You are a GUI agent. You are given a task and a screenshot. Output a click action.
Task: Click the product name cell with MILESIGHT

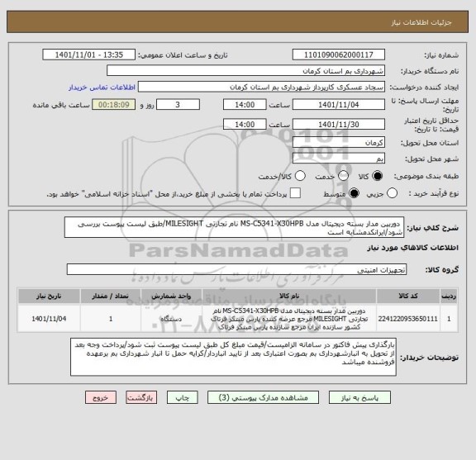coord(289,319)
